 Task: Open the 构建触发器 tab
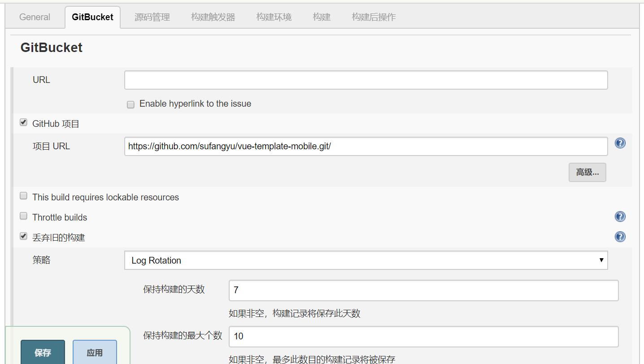tap(213, 17)
